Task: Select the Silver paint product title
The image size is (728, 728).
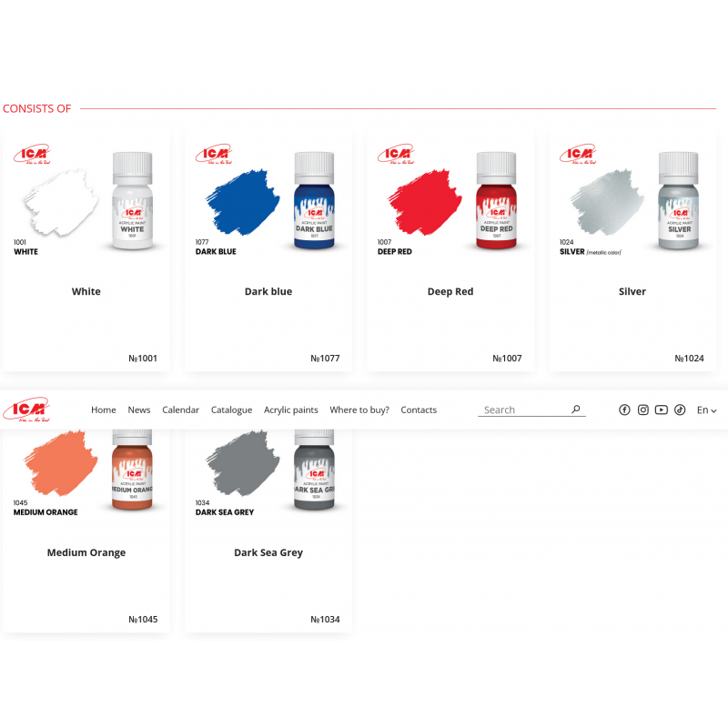Action: tap(632, 291)
